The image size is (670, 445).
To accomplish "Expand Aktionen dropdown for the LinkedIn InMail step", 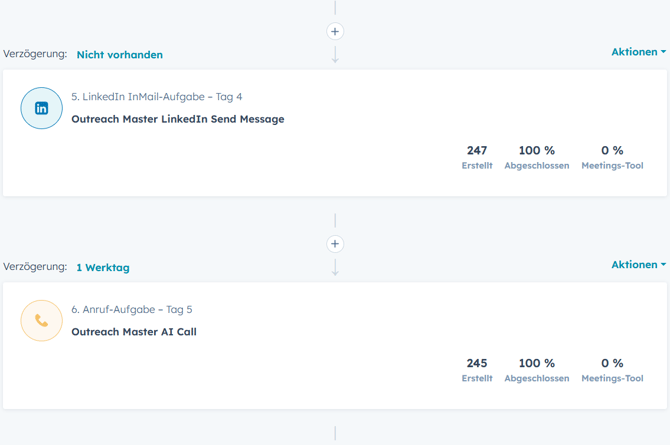I will (x=638, y=52).
